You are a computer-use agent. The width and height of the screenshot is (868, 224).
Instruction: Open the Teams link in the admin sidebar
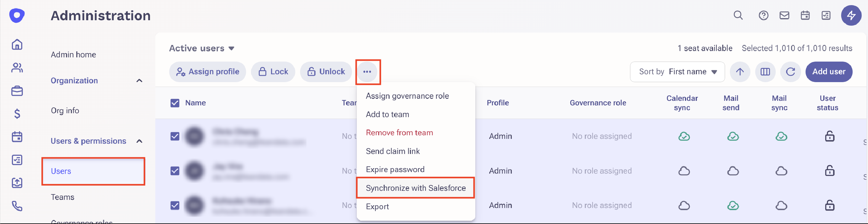[x=62, y=197]
